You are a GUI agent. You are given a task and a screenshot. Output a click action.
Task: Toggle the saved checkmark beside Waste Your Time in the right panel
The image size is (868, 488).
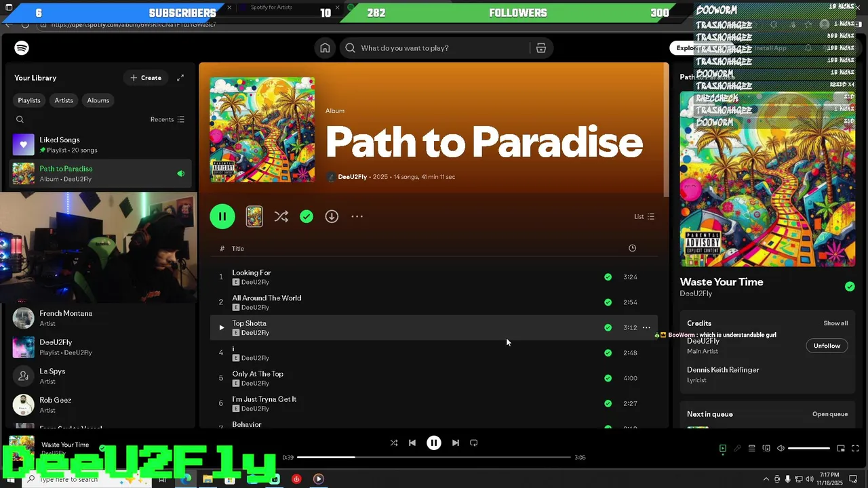tap(850, 287)
